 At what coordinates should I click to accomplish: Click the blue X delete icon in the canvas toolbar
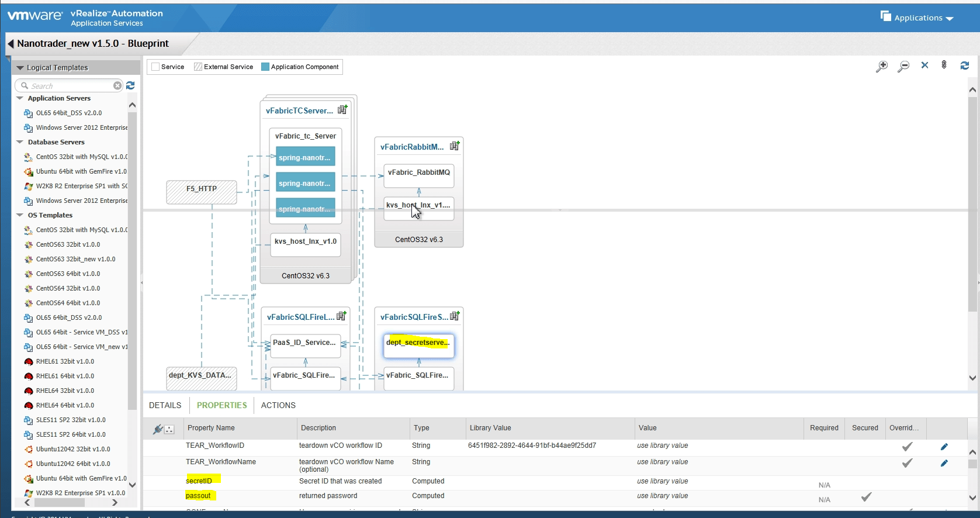tap(924, 65)
